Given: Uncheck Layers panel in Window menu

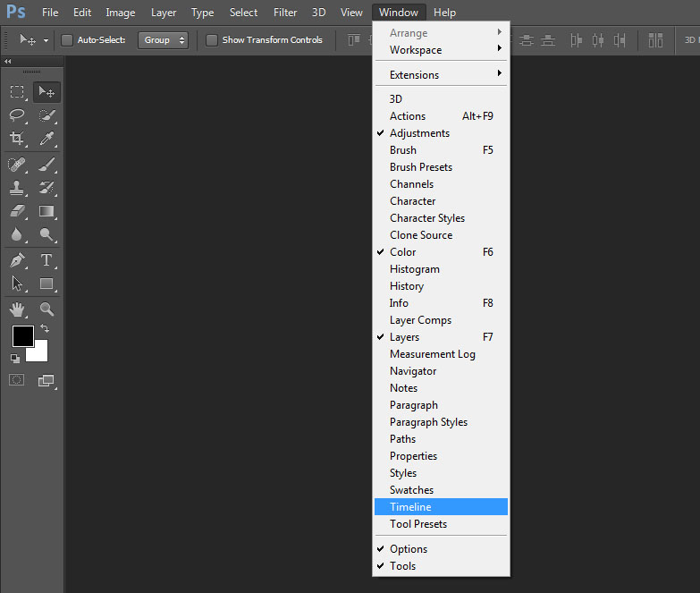Looking at the screenshot, I should 441,337.
